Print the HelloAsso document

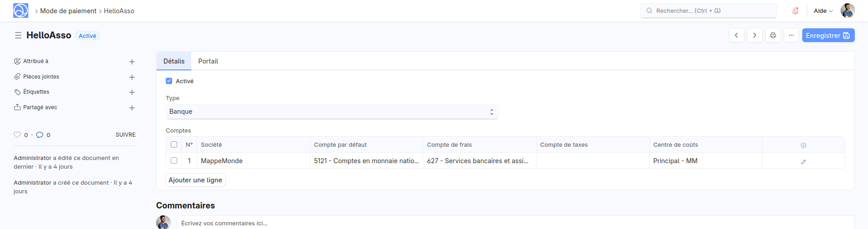coord(773,35)
